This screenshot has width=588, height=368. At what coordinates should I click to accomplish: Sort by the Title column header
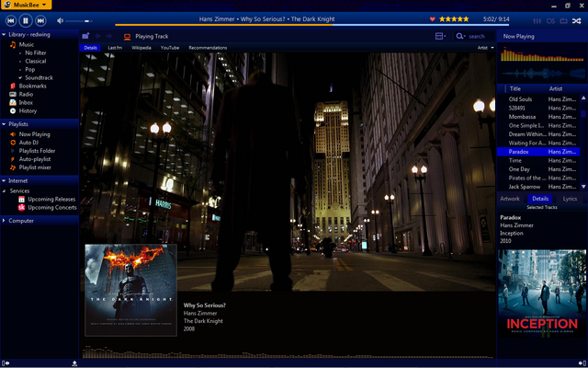(x=515, y=89)
